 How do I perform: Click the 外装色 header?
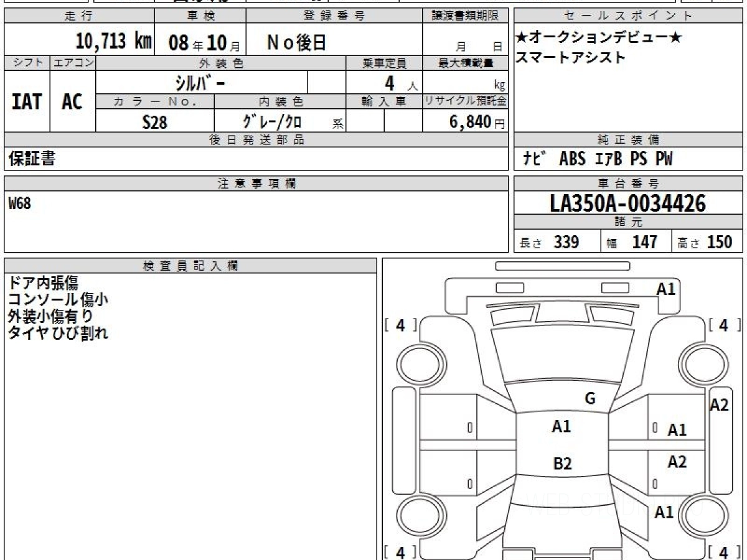click(221, 62)
